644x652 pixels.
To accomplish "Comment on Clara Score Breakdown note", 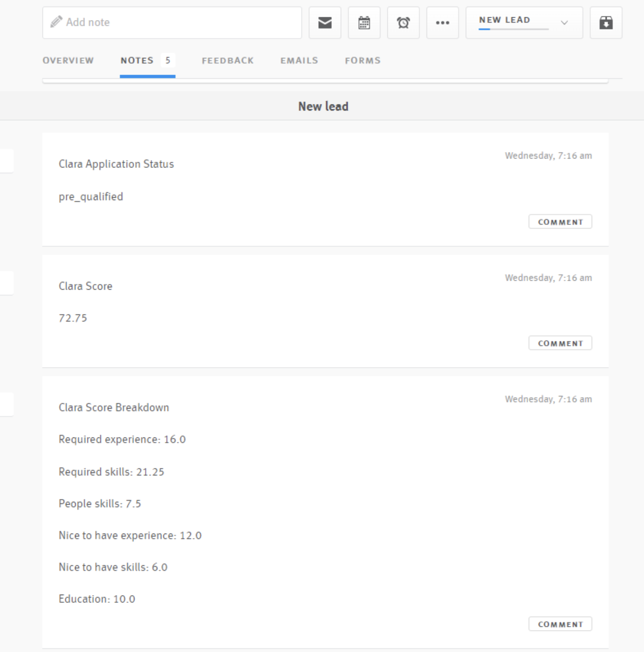I will (x=560, y=624).
